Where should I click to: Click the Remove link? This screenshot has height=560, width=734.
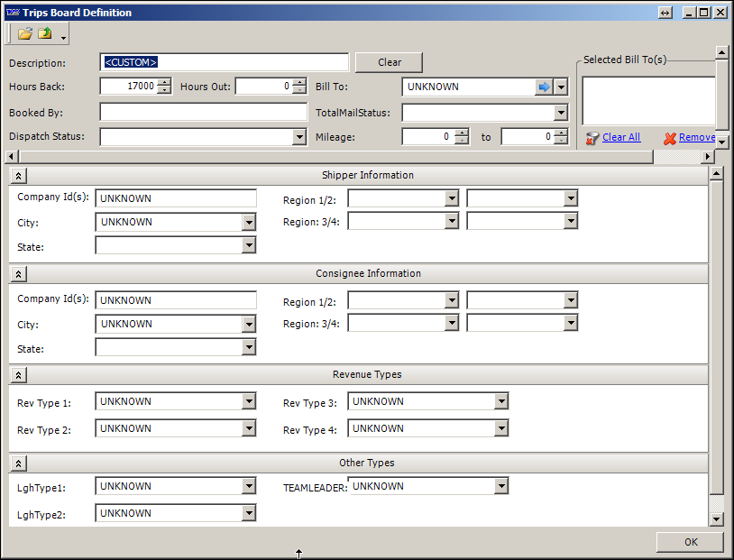[x=696, y=137]
